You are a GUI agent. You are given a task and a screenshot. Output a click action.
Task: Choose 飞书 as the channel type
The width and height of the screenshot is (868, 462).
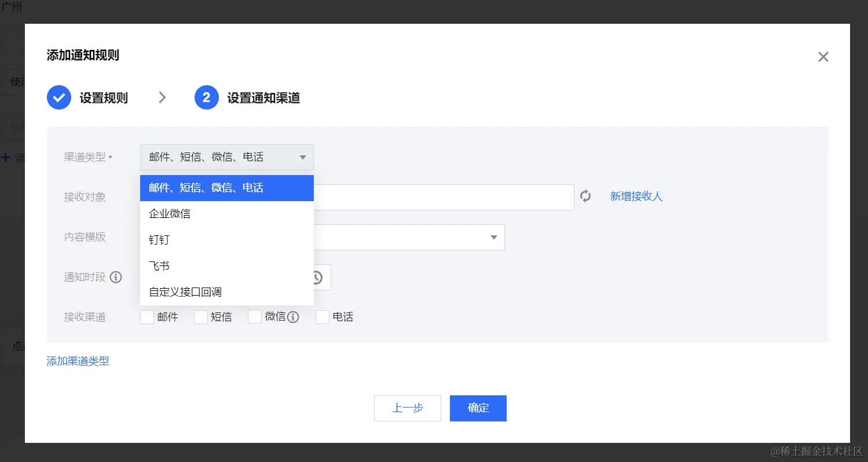[x=159, y=265]
